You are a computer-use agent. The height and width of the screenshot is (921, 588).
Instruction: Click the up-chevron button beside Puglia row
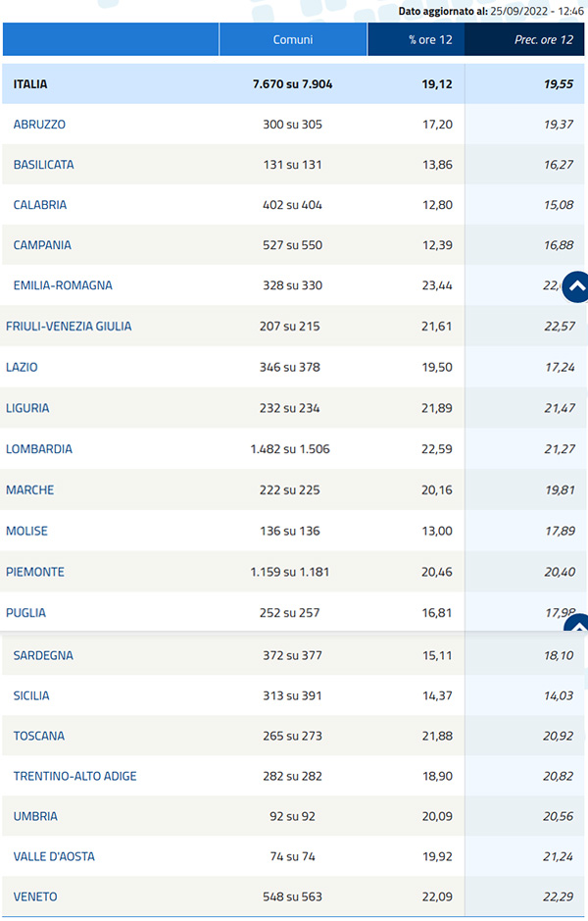[578, 625]
